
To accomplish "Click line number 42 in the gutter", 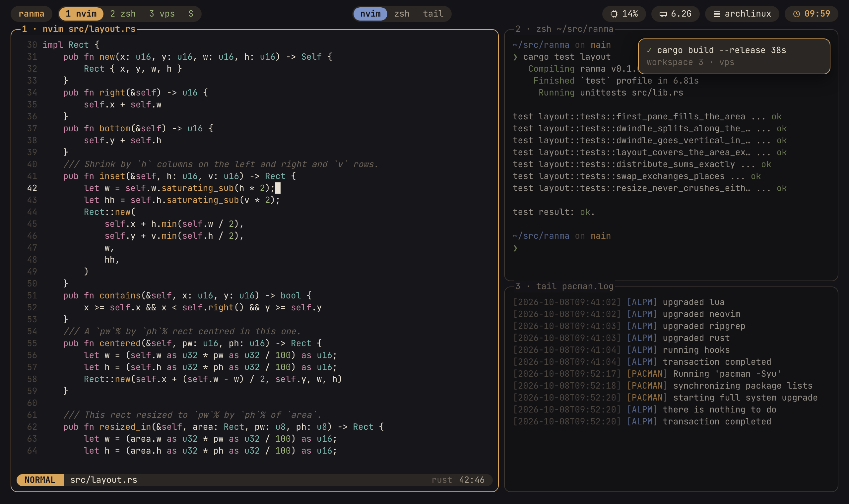I will pos(32,188).
